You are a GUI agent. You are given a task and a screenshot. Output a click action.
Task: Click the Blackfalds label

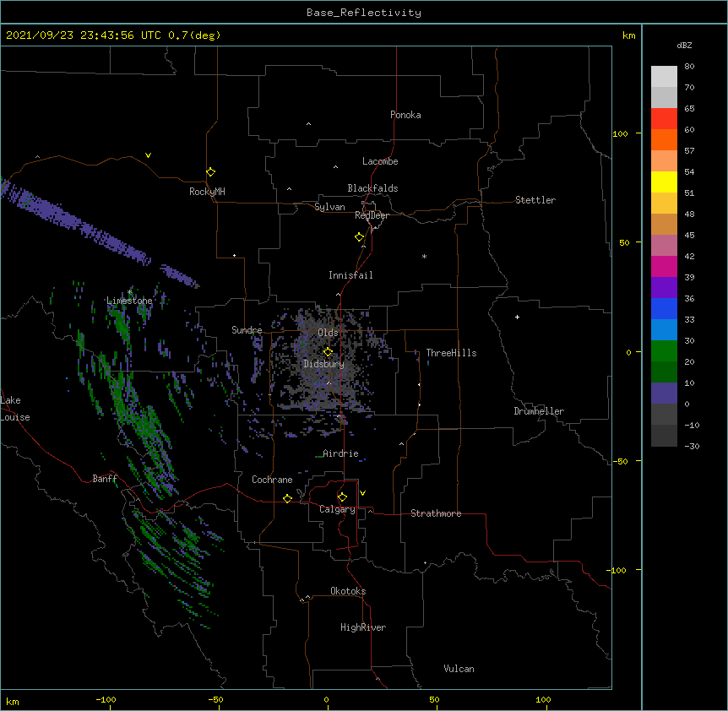(x=372, y=188)
